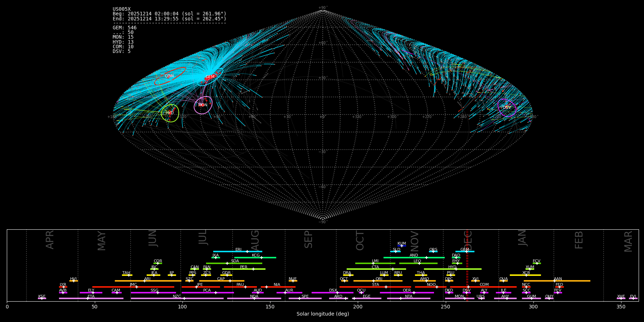644x322 pixels.
Task: Select the KSE shower timeline bar
Action: coord(42,298)
